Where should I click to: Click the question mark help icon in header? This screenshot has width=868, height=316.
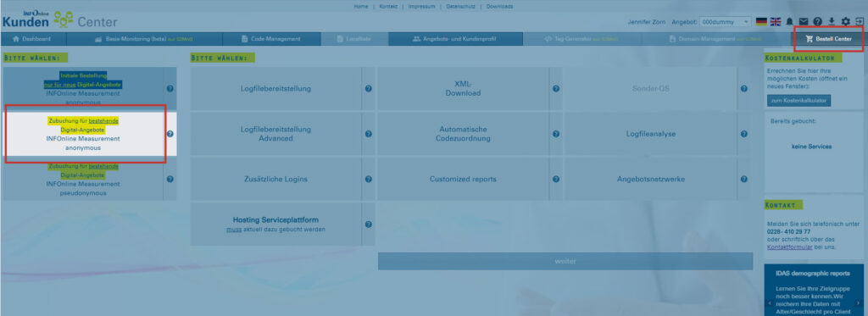818,21
